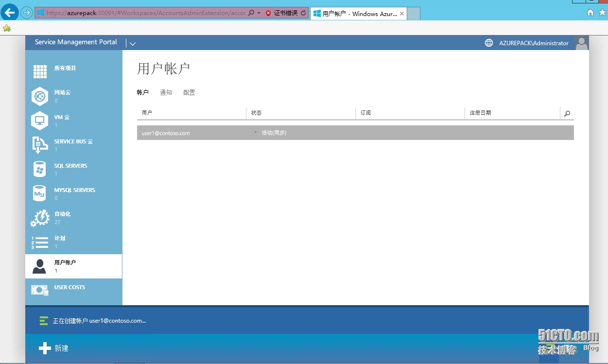The width and height of the screenshot is (608, 364).
Task: Open 所有项目 all items grid icon
Action: [x=40, y=71]
